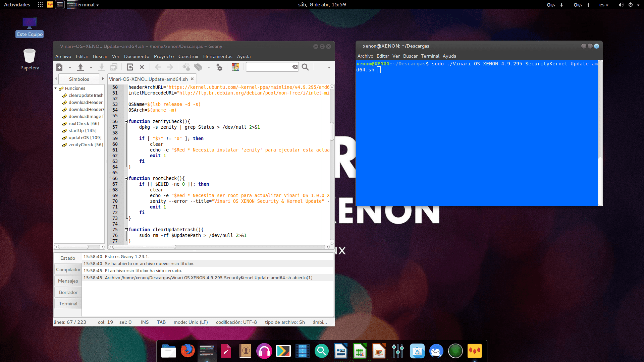Click the navigate back arrow icon
The height and width of the screenshot is (362, 644).
coord(158,67)
